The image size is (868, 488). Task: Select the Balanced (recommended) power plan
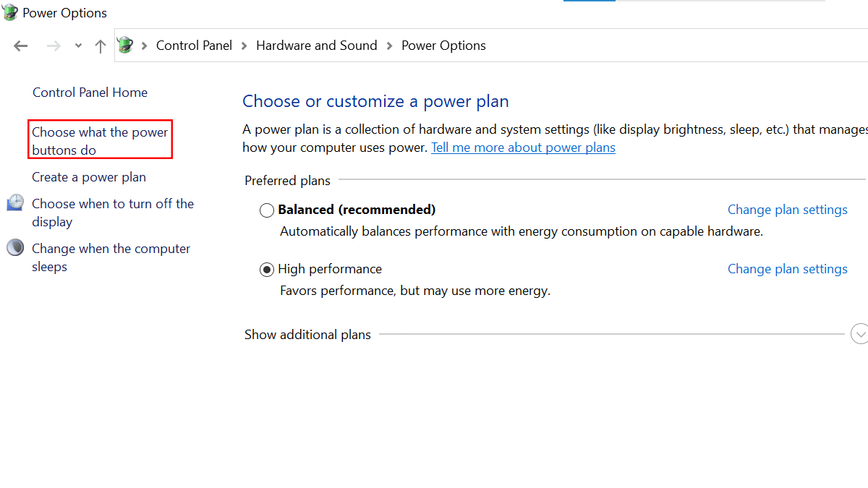point(267,210)
